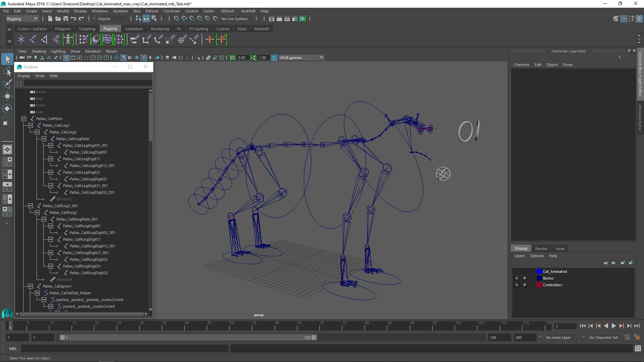Choose the Rotate tool in the toolbox
Viewport: 644px width, 362px height.
7,109
